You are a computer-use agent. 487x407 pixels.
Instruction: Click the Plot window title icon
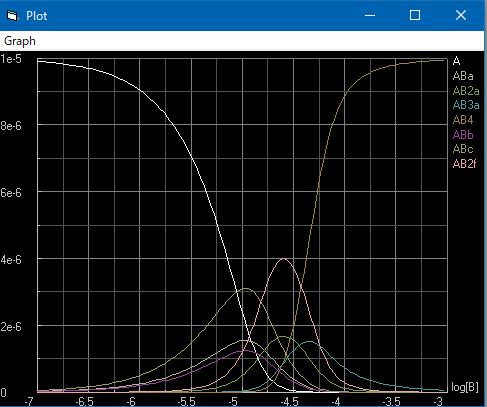point(12,15)
